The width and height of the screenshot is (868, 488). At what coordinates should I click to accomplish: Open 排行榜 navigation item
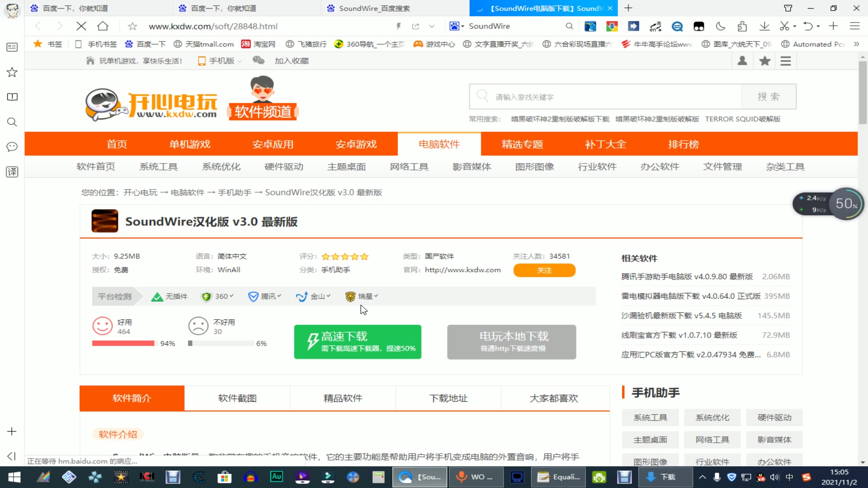coord(684,144)
